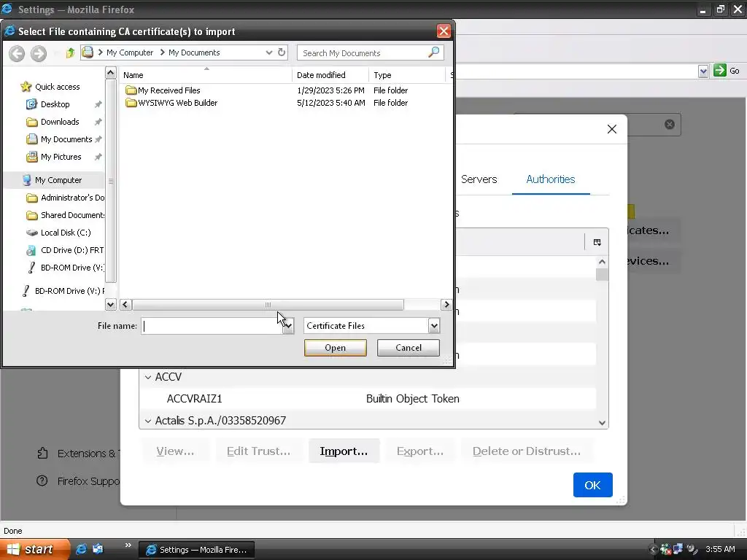Close the Certificate Manager dialog

click(x=612, y=129)
